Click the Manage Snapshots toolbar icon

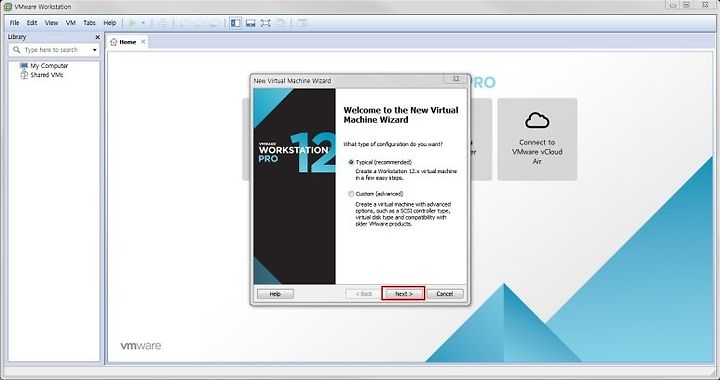[x=214, y=23]
